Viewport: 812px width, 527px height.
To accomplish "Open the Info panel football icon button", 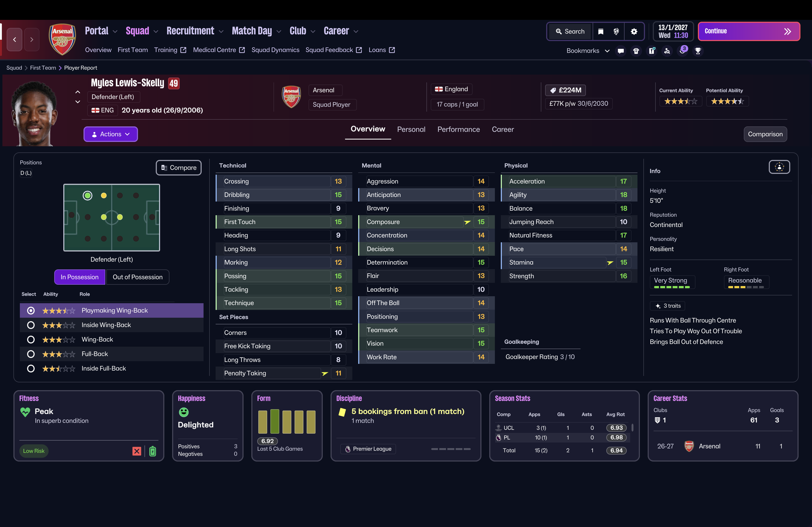I will pyautogui.click(x=779, y=167).
